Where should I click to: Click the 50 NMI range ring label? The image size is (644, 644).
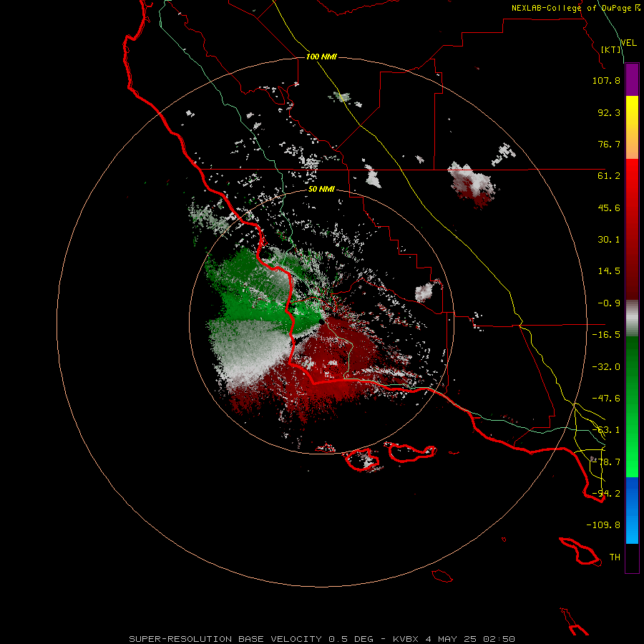point(321,190)
